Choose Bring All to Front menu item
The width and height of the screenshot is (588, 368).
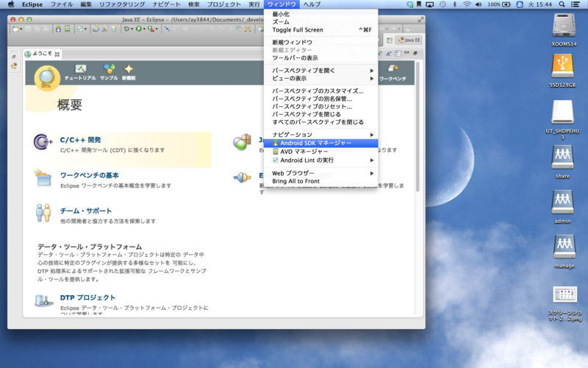coord(320,181)
